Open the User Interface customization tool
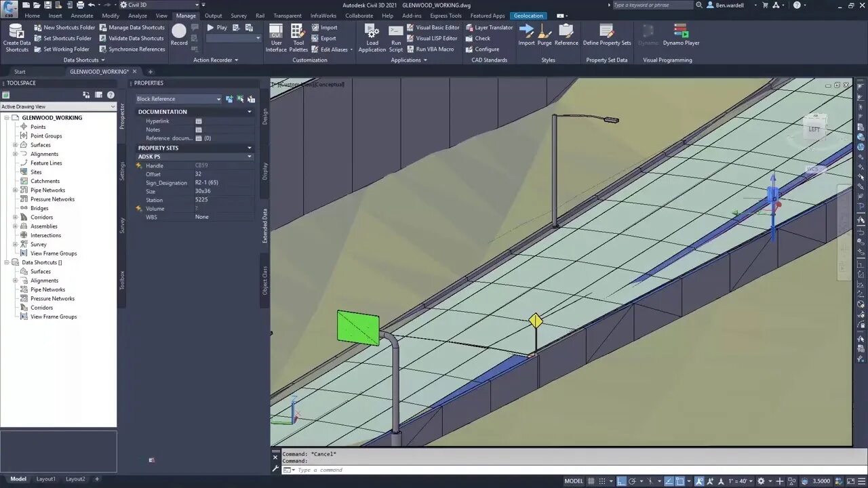 click(276, 38)
